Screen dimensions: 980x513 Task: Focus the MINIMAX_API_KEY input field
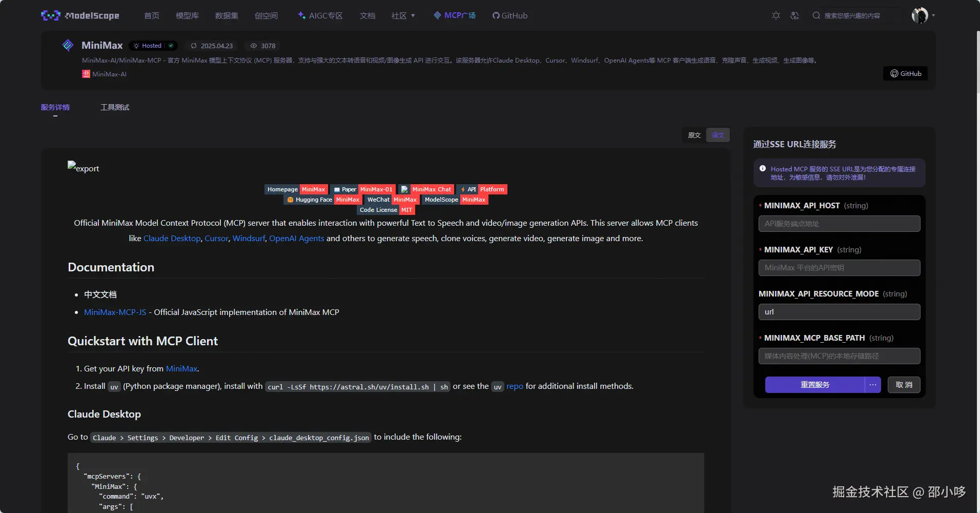click(x=839, y=268)
